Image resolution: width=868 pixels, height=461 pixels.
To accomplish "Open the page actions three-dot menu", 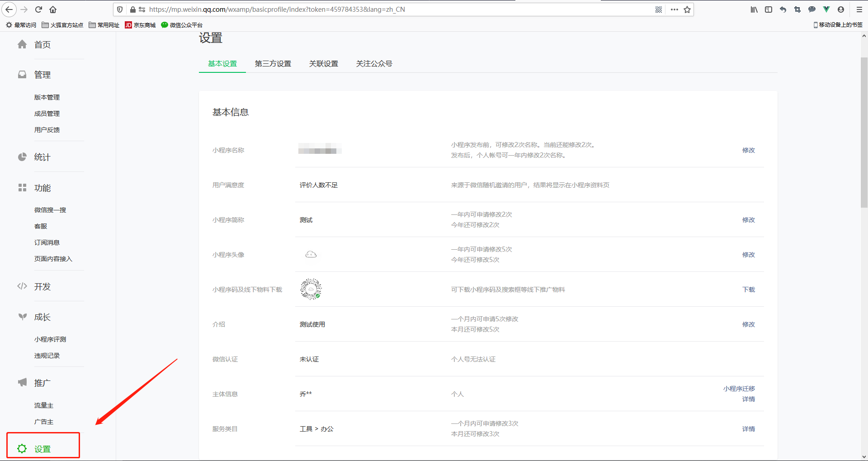I will click(674, 10).
